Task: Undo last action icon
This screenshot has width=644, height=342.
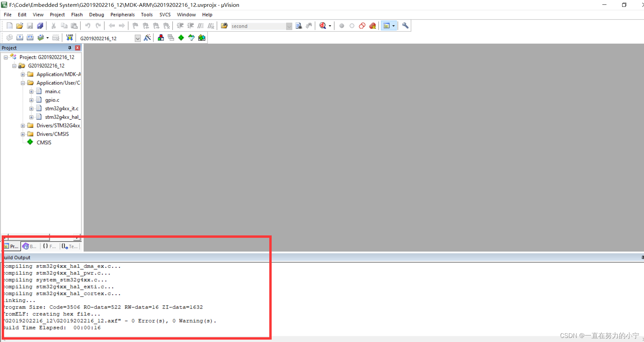Action: pyautogui.click(x=88, y=26)
